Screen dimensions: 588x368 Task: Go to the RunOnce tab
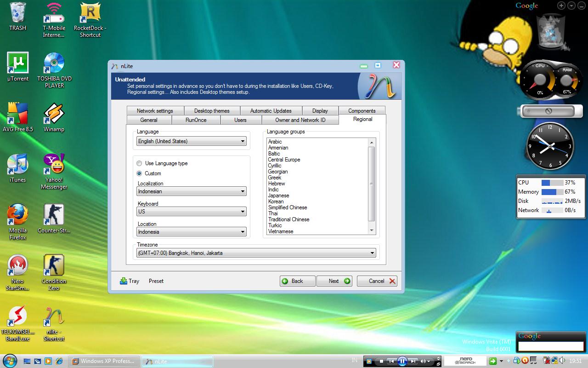pos(196,120)
